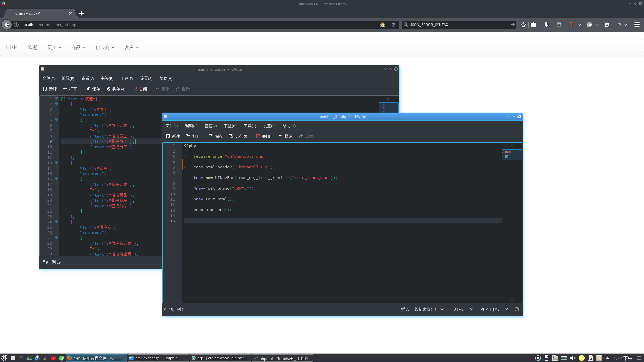Open 编辑(E) menu in member_list.php window
The height and width of the screenshot is (362, 644).
point(191,126)
